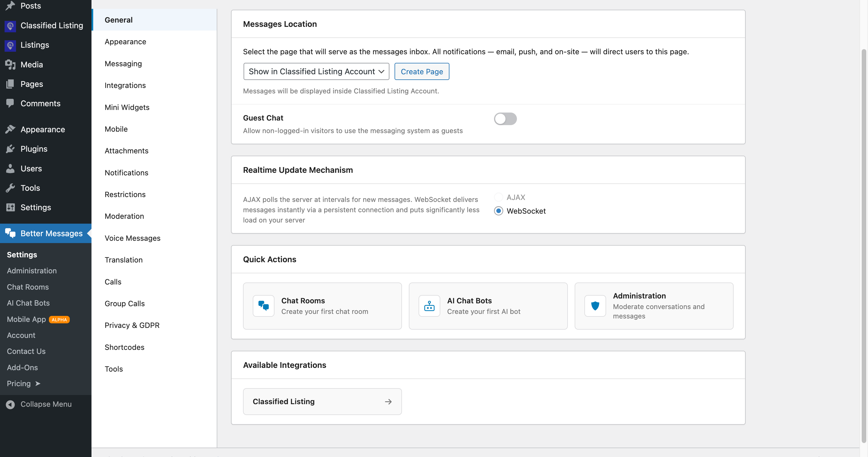Open the Classified Listing integration card
Screen dimensions: 868x457
point(322,402)
